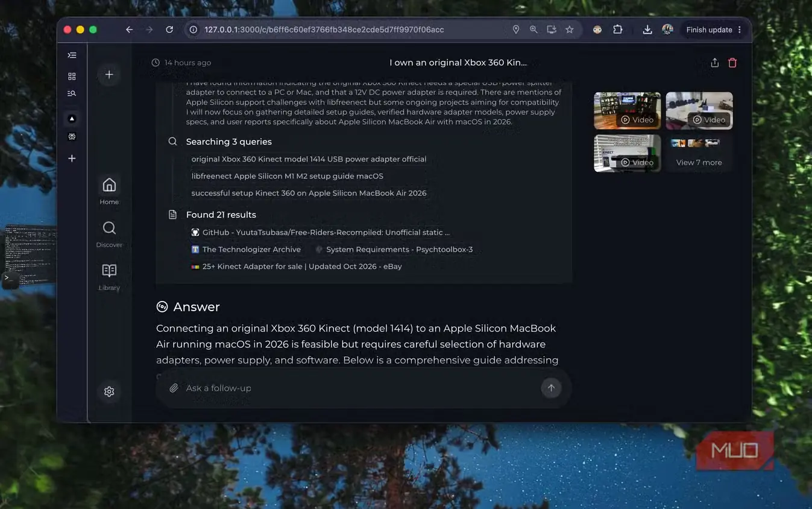This screenshot has height=509, width=812.
Task: Bookmark this page with the star icon
Action: coord(569,30)
